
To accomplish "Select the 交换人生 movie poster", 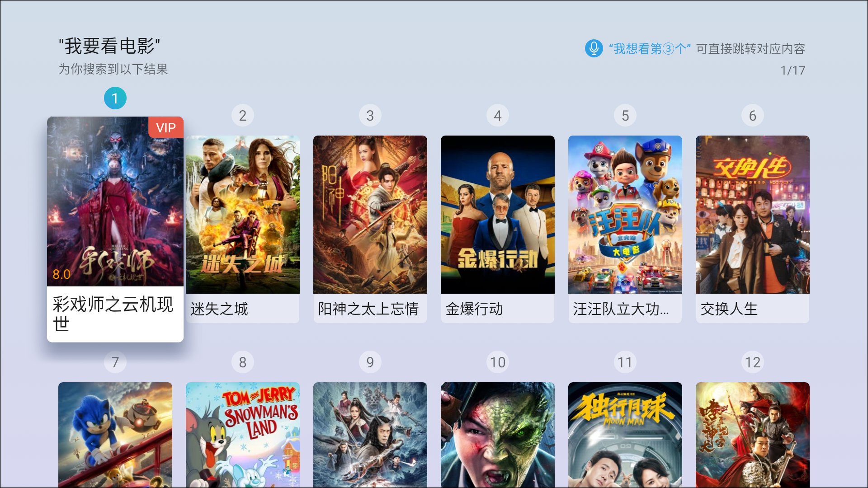I will pyautogui.click(x=753, y=215).
